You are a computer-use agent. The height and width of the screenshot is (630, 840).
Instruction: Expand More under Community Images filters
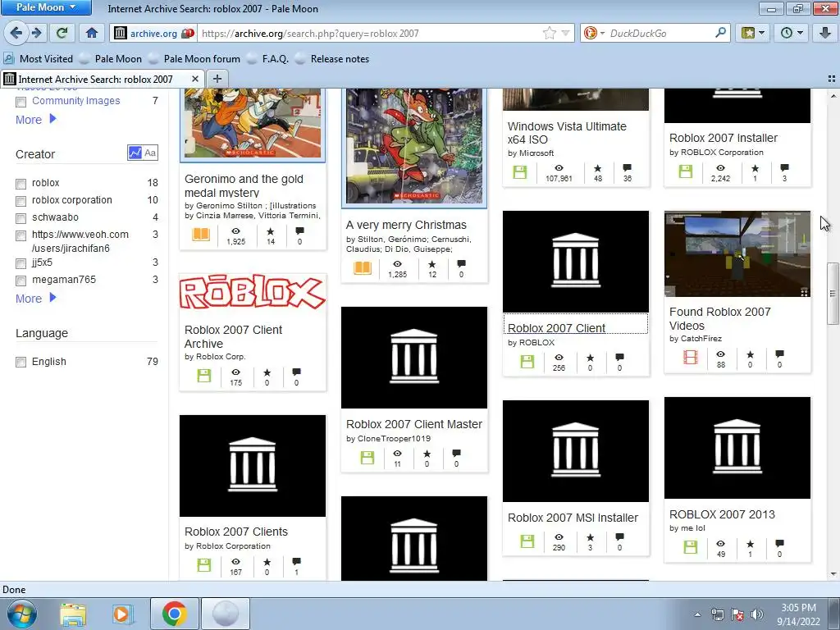coord(36,120)
